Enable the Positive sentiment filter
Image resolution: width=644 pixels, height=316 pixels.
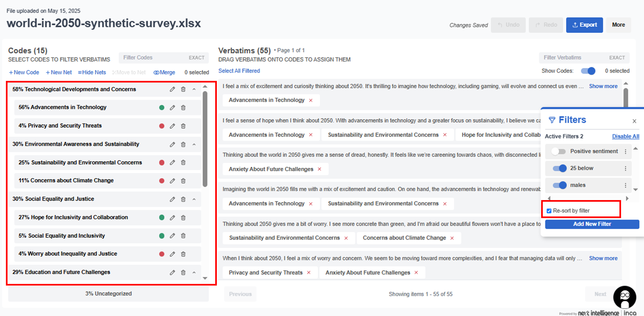[x=559, y=151]
